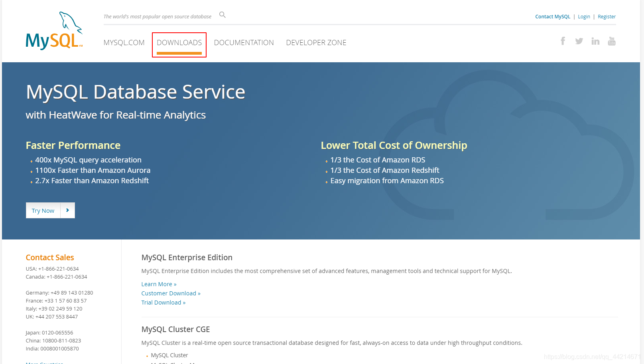The width and height of the screenshot is (644, 364).
Task: Open the search magnifier icon
Action: point(223,15)
